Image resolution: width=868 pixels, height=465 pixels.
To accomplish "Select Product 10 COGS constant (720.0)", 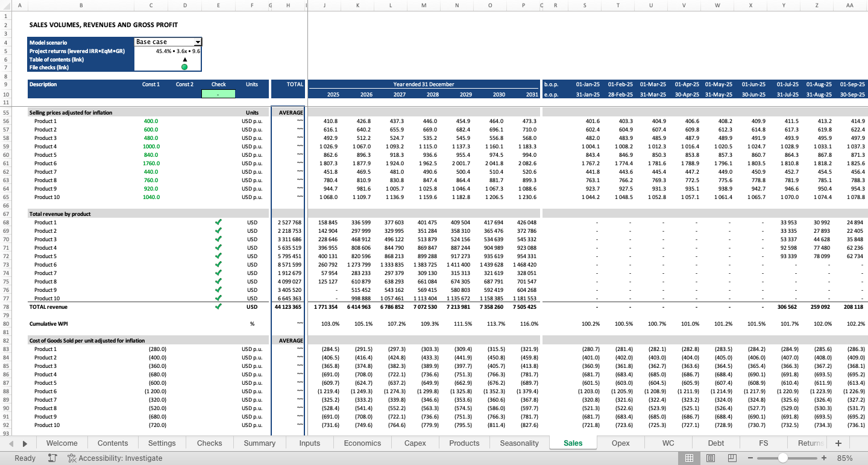I will 151,425.
